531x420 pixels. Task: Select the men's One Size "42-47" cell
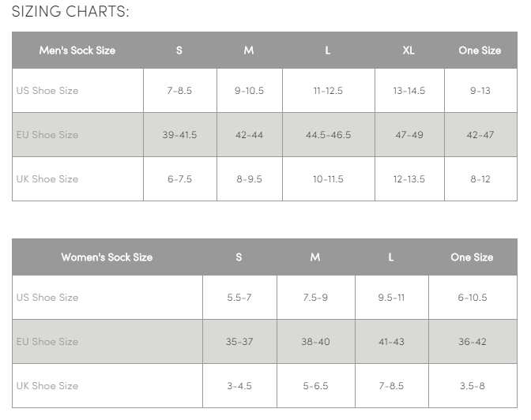480,135
